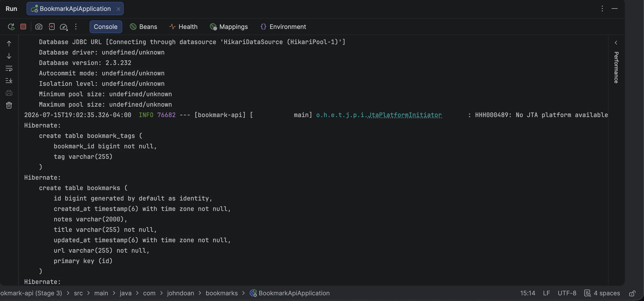Open more toolbar actions next to profiler
This screenshot has width=644, height=301.
76,27
